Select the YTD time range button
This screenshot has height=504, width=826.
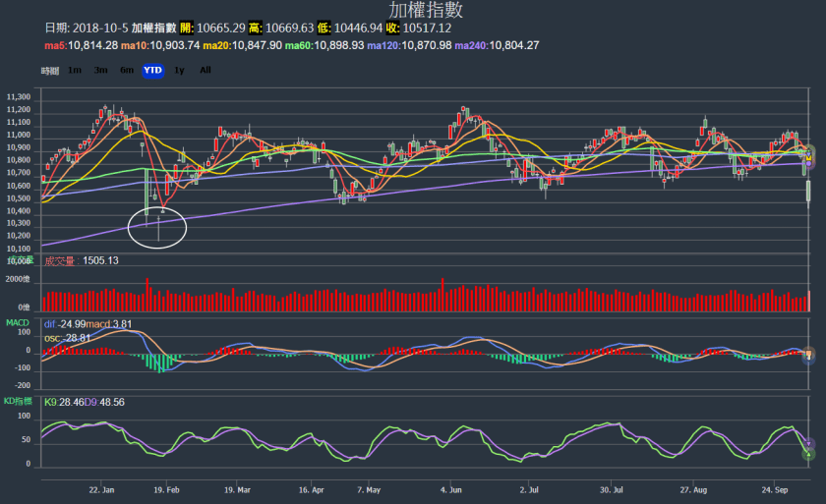pos(152,70)
